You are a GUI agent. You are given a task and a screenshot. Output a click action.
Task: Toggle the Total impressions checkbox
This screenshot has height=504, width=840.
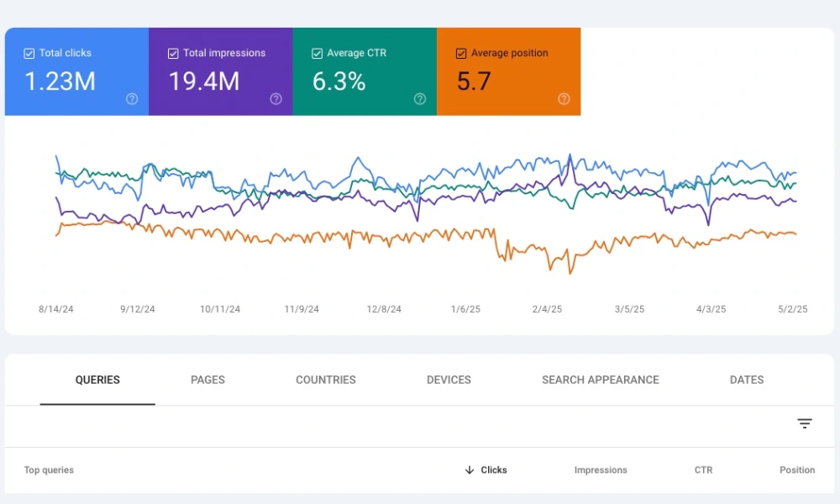(173, 54)
